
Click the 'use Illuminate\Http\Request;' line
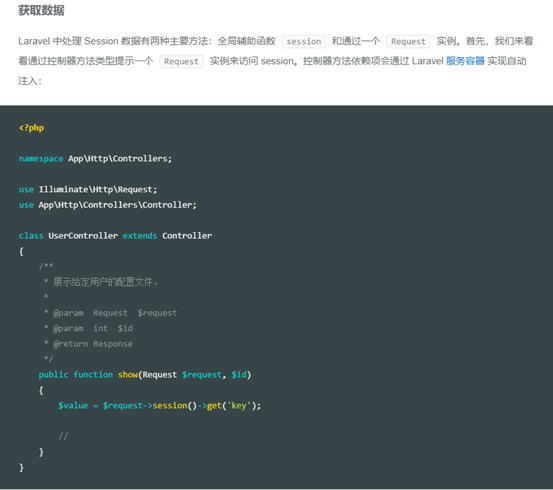tap(88, 189)
